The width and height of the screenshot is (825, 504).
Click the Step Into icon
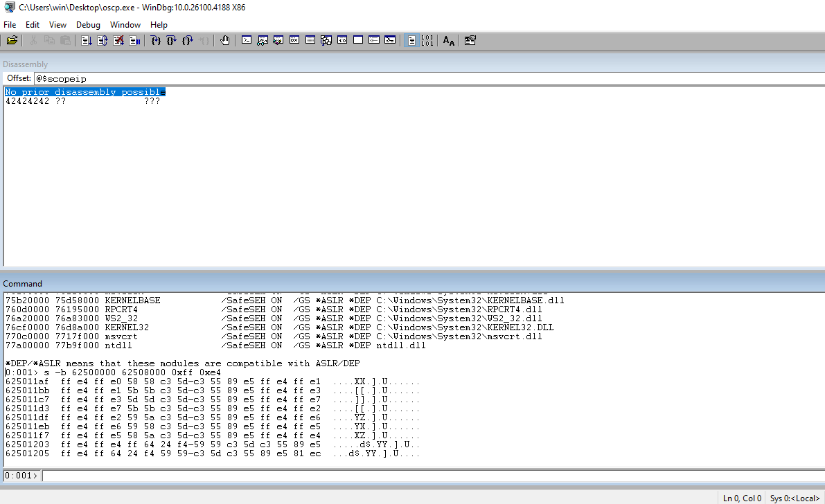tap(155, 41)
